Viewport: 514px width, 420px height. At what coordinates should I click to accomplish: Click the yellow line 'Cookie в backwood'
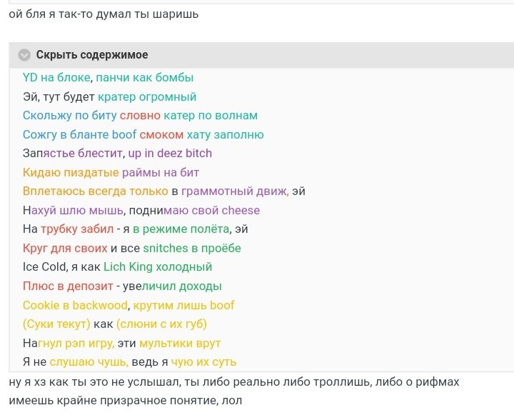pos(128,305)
